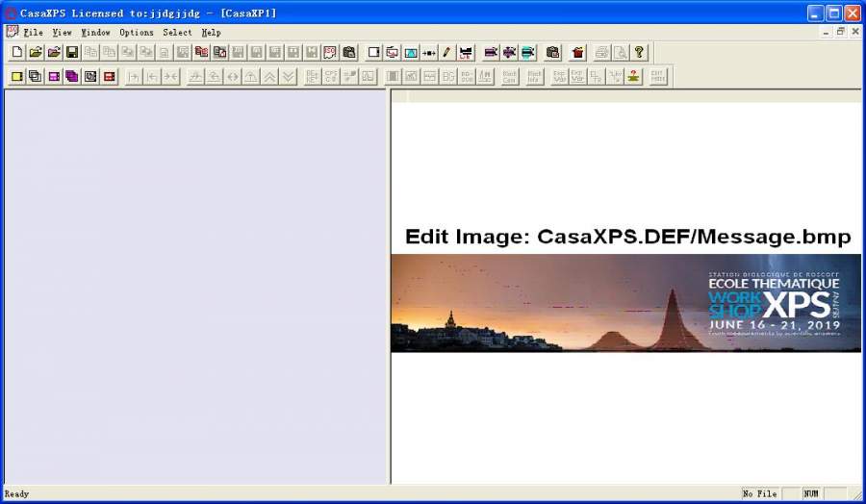Click the greyed double up-chevron icon

269,76
